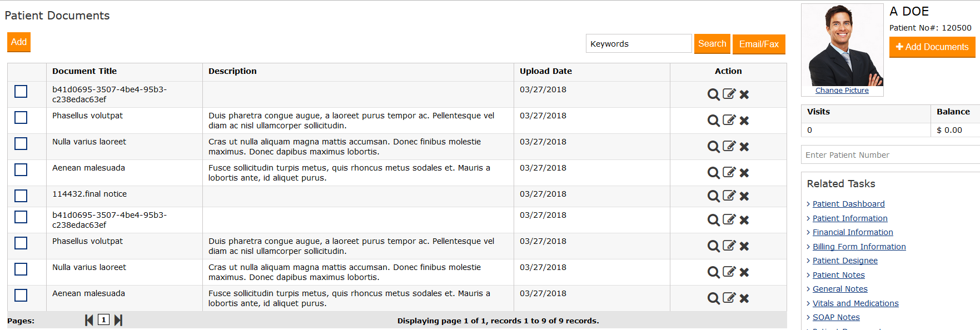This screenshot has width=980, height=330.
Task: Click the Add button
Action: point(19,42)
